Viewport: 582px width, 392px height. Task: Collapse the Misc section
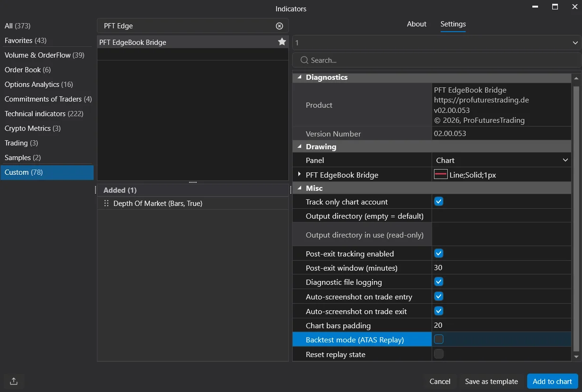click(299, 188)
